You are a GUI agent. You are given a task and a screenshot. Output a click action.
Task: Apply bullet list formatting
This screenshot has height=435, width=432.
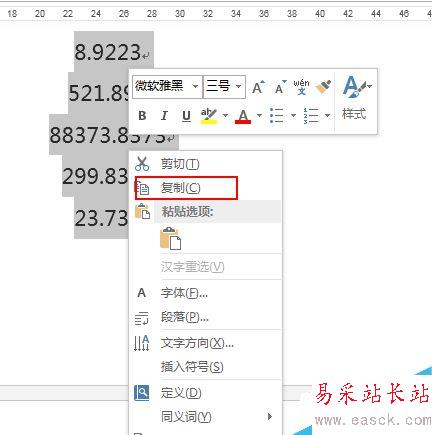tap(277, 116)
